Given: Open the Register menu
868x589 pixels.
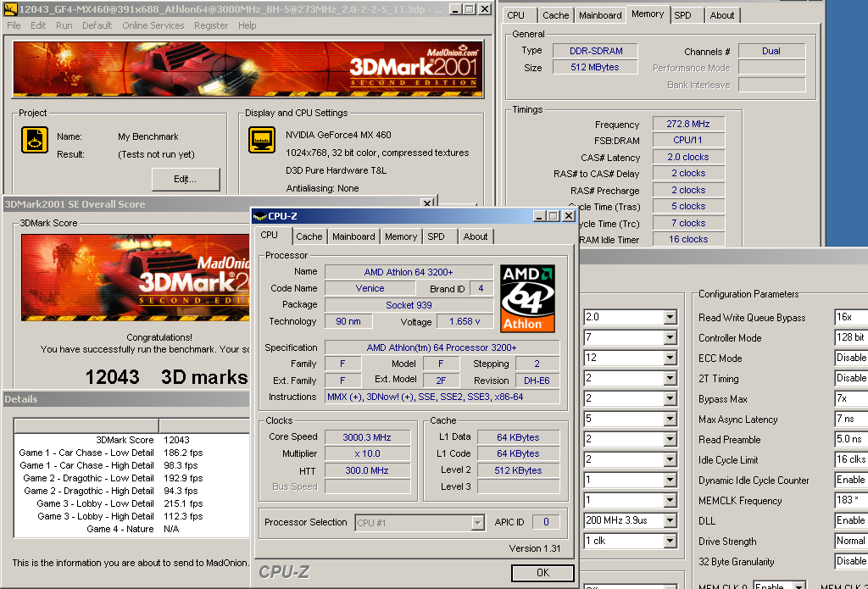Looking at the screenshot, I should [x=211, y=25].
